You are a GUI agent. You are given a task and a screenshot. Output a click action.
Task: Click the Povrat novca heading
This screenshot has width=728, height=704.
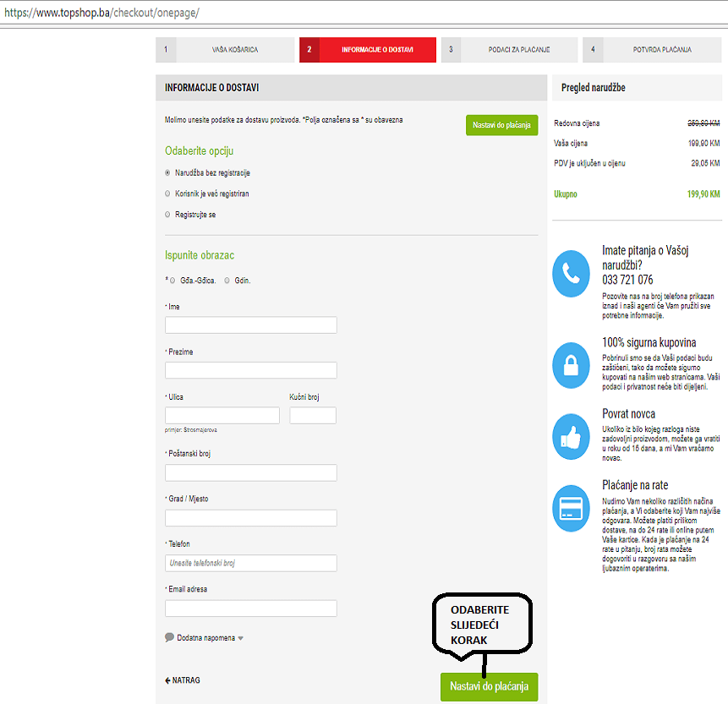pos(628,413)
